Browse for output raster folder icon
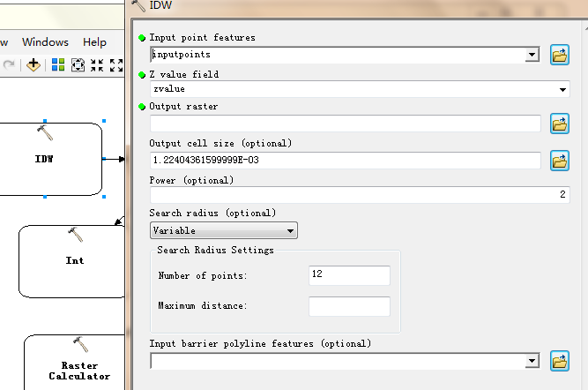 (560, 124)
